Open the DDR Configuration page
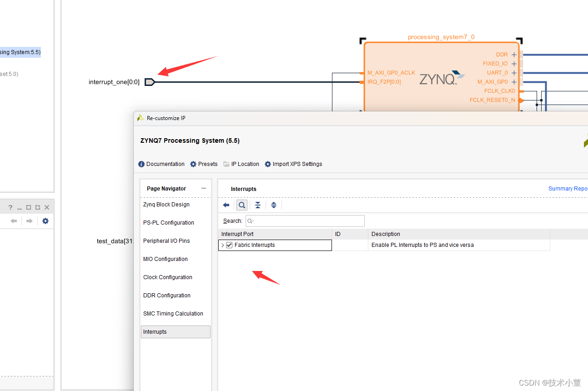The width and height of the screenshot is (588, 391). point(167,296)
